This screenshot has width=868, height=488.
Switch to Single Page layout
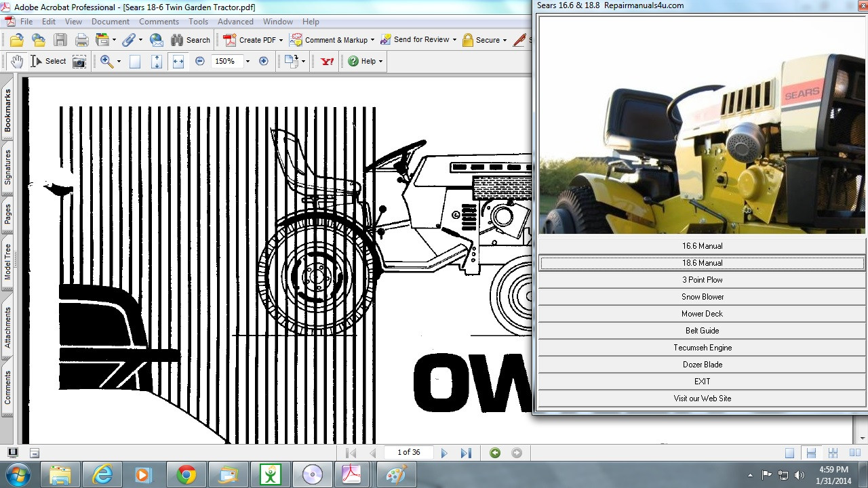789,453
